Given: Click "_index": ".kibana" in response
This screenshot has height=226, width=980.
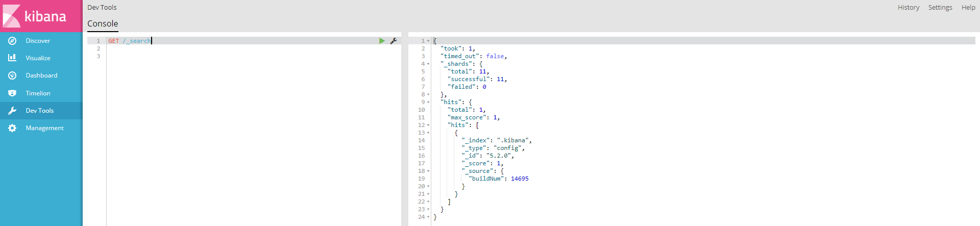Looking at the screenshot, I should pyautogui.click(x=497, y=140).
